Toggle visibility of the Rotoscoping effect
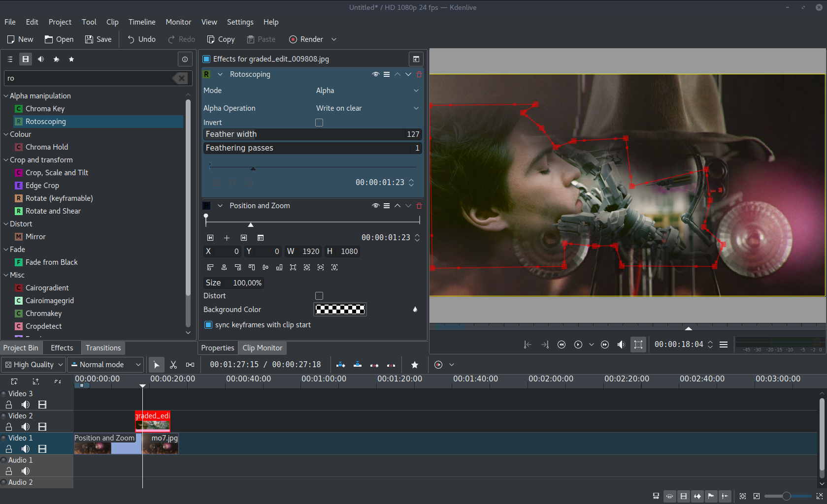 [375, 74]
